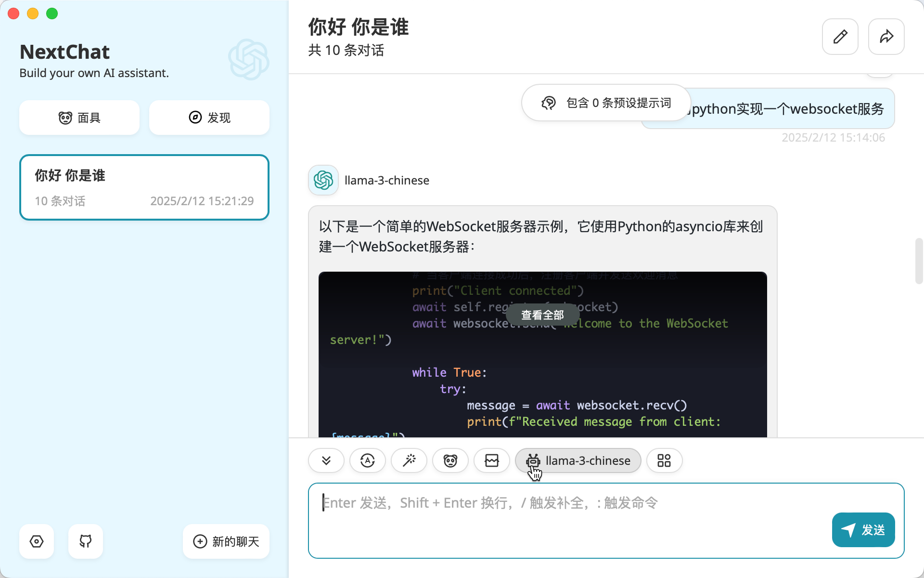Click the NextChat title in sidebar
This screenshot has width=924, height=578.
(64, 52)
